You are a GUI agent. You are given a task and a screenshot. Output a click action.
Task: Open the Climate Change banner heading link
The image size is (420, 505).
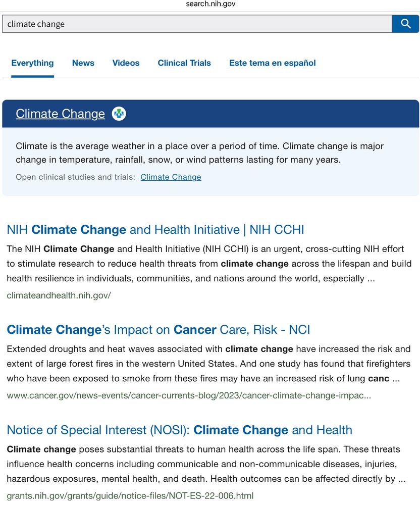[x=60, y=114]
